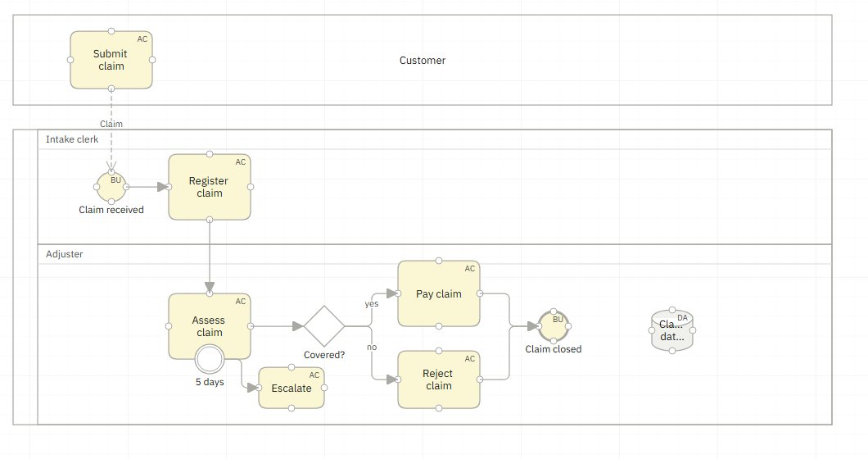Select the Submit claim activity

point(111,60)
